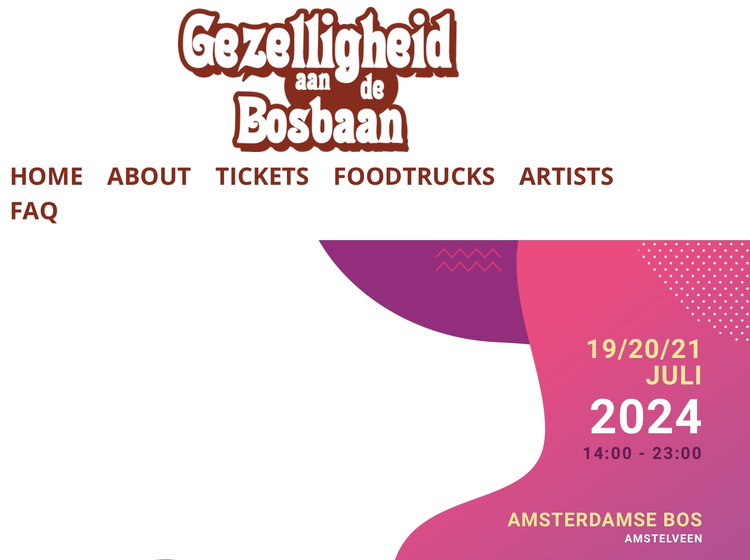Viewport: 750px width, 560px height.
Task: Click the large 2024 year text
Action: point(646,417)
